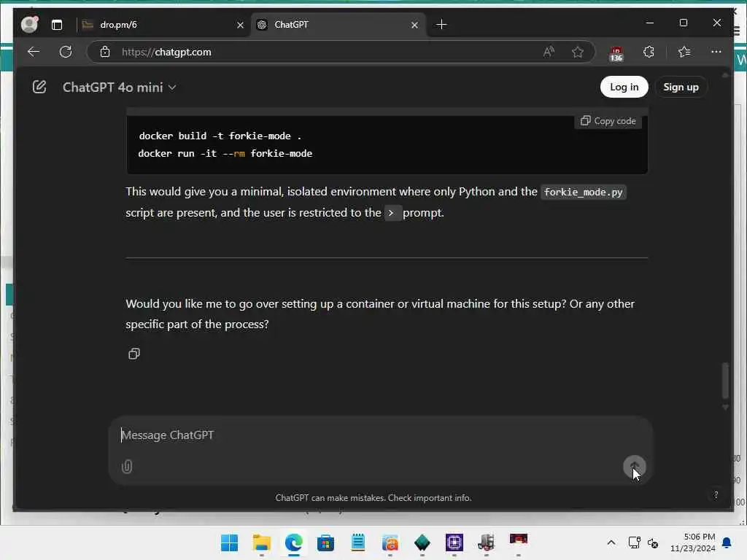Close the ChatGPT tab
The image size is (747, 560).
414,25
